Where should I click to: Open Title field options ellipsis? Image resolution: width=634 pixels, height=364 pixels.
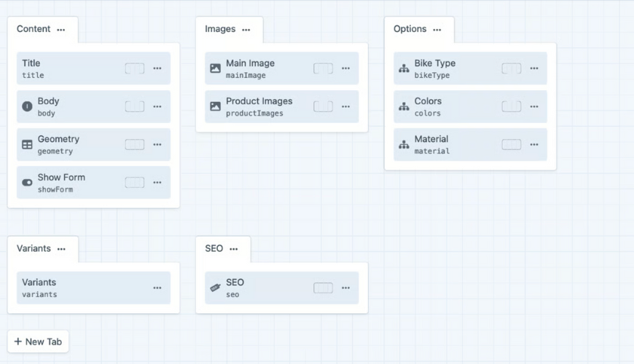(x=157, y=68)
